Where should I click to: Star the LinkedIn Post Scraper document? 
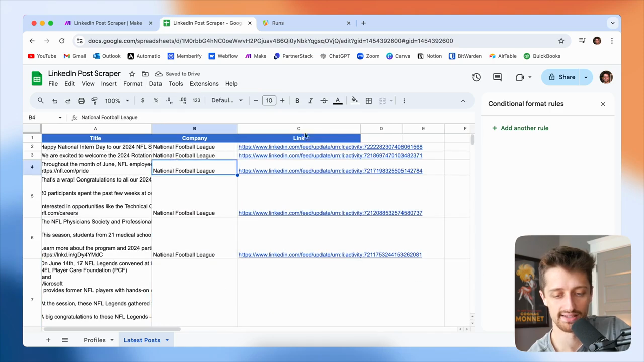point(132,74)
